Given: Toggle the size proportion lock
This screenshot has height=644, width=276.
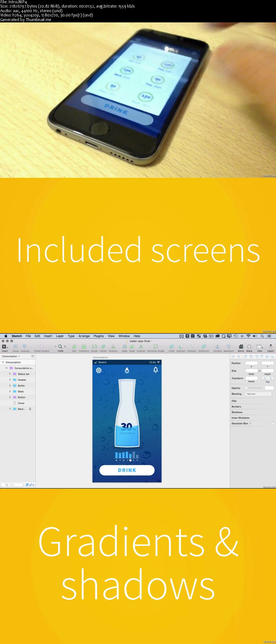Looking at the screenshot, I should 260,371.
